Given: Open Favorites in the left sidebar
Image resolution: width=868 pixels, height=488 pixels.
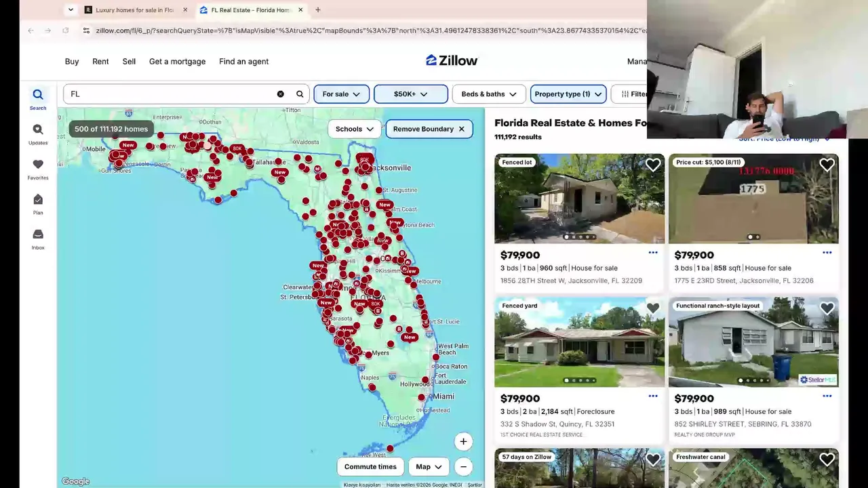Looking at the screenshot, I should pos(38,169).
